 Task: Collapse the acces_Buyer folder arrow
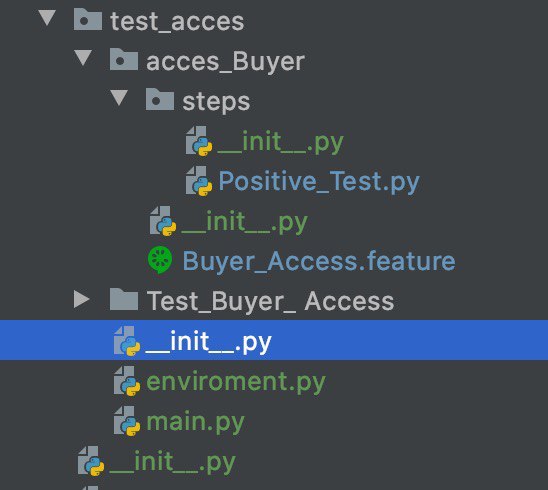pyautogui.click(x=83, y=58)
